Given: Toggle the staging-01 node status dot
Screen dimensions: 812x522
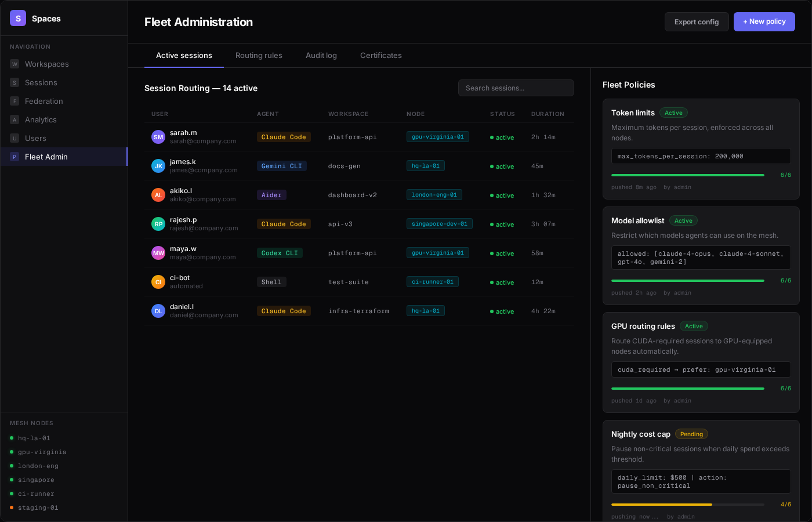Looking at the screenshot, I should pos(11,507).
